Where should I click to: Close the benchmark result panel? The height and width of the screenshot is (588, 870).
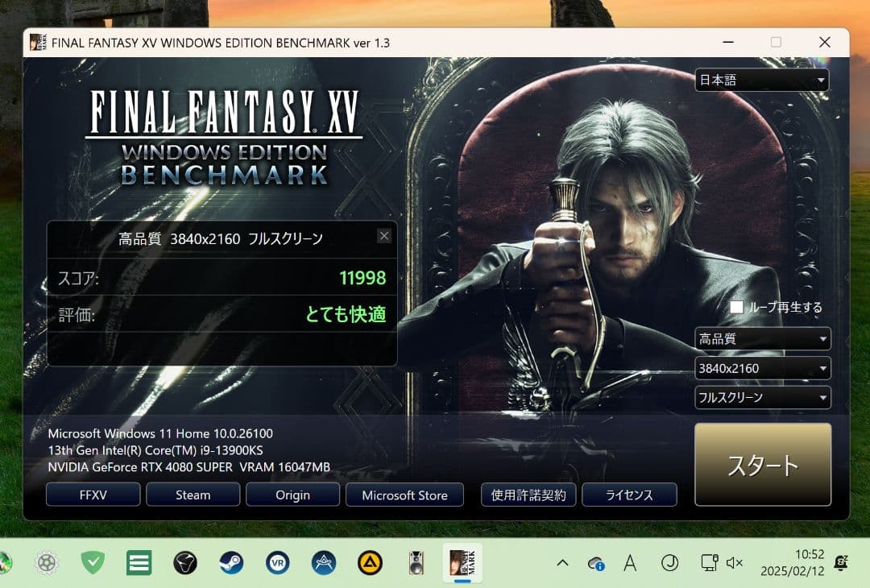[x=384, y=236]
